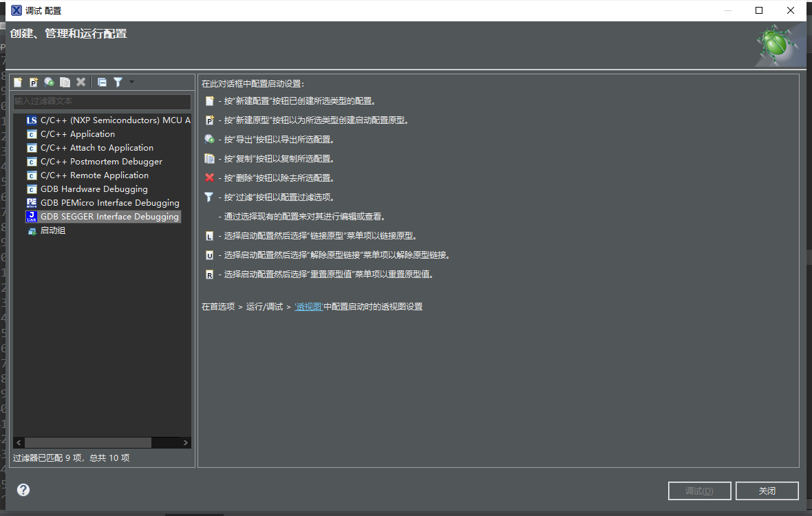The image size is (812, 516).
Task: Open the filter dropdown arrow next to funnel
Action: click(131, 82)
